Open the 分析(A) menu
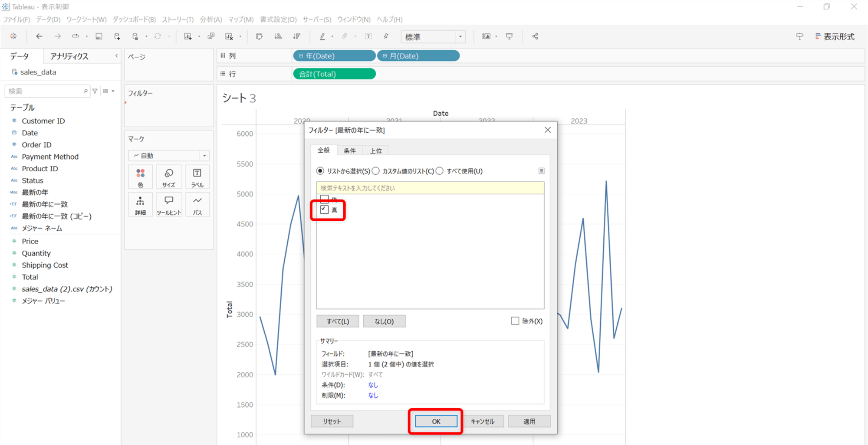 (211, 20)
